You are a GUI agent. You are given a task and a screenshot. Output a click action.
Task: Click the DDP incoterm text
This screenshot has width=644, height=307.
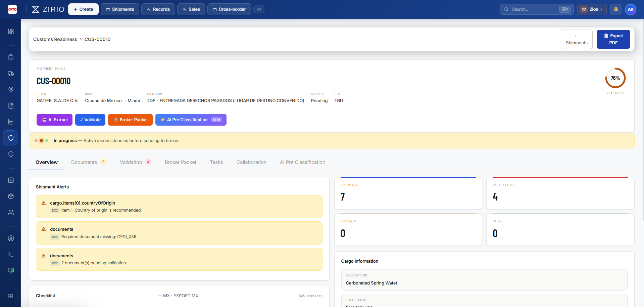click(225, 101)
